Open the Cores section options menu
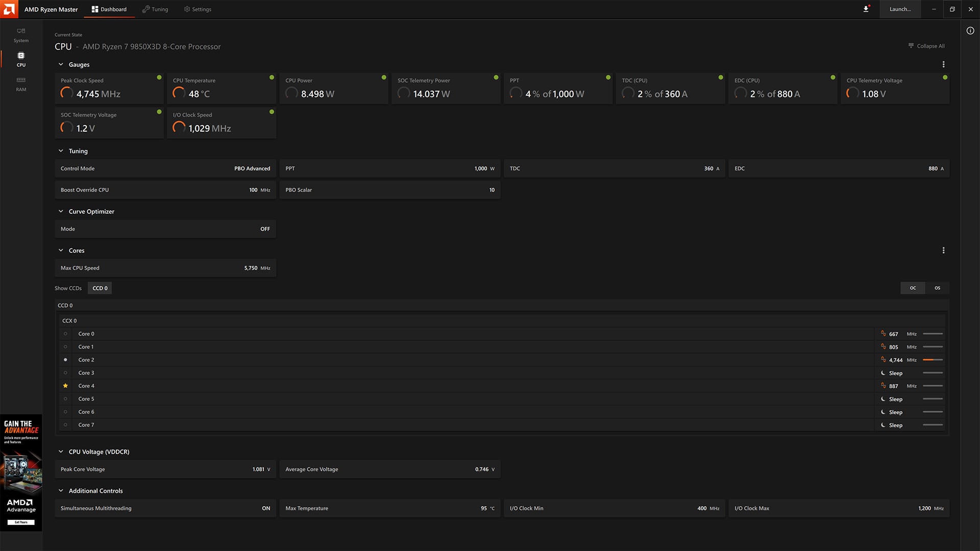Image resolution: width=980 pixels, height=551 pixels. point(943,250)
